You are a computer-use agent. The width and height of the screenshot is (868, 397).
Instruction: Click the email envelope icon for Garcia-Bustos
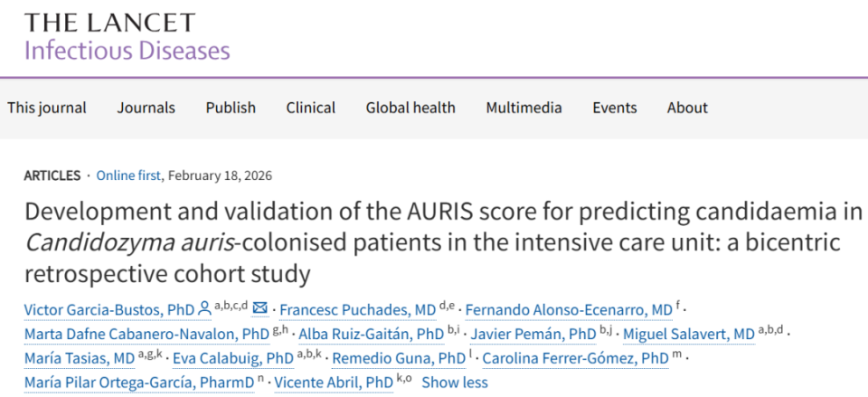click(x=260, y=310)
